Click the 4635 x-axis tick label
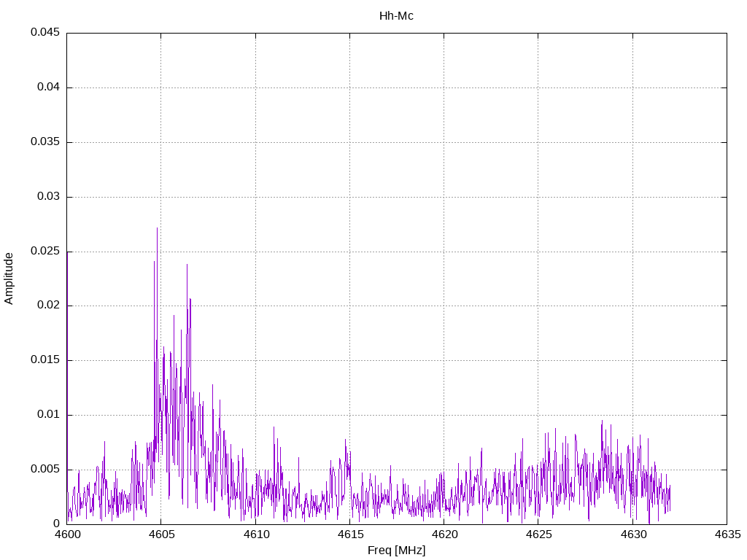The image size is (747, 560). [x=727, y=534]
